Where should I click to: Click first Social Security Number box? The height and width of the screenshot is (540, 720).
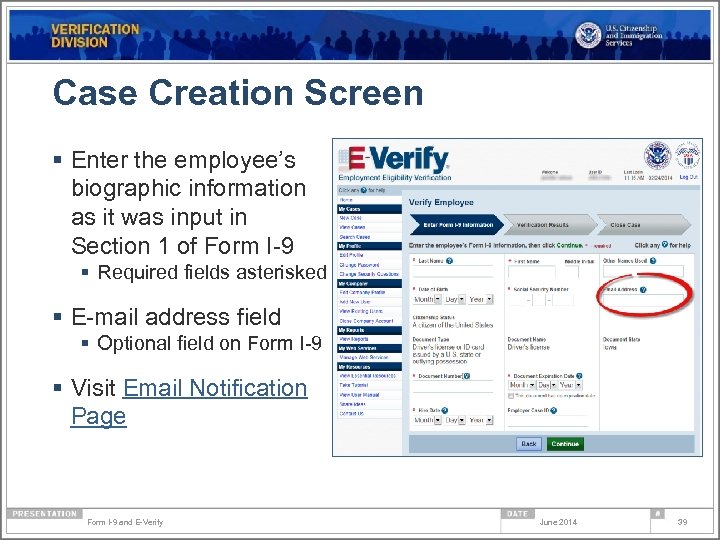[x=518, y=300]
